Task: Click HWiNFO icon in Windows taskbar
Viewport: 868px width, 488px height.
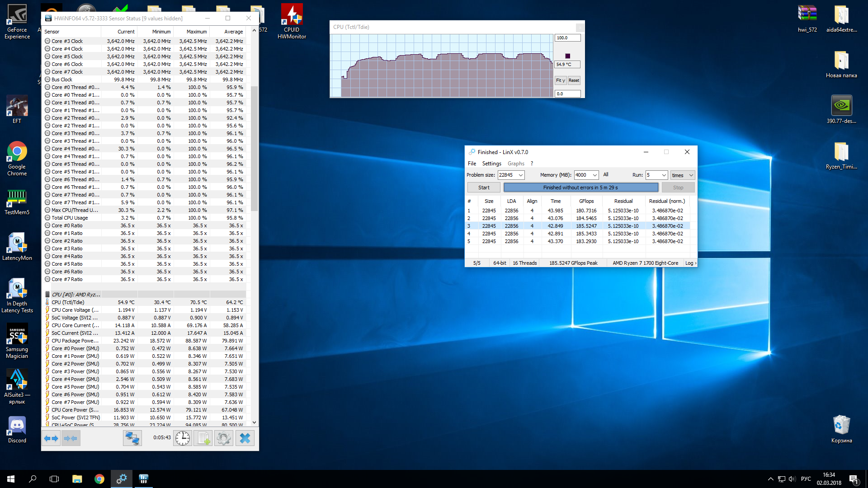Action: click(x=143, y=479)
